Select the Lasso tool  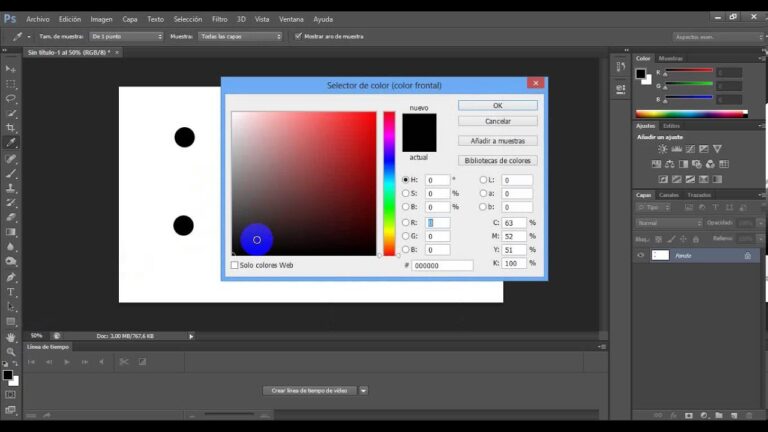[10, 98]
